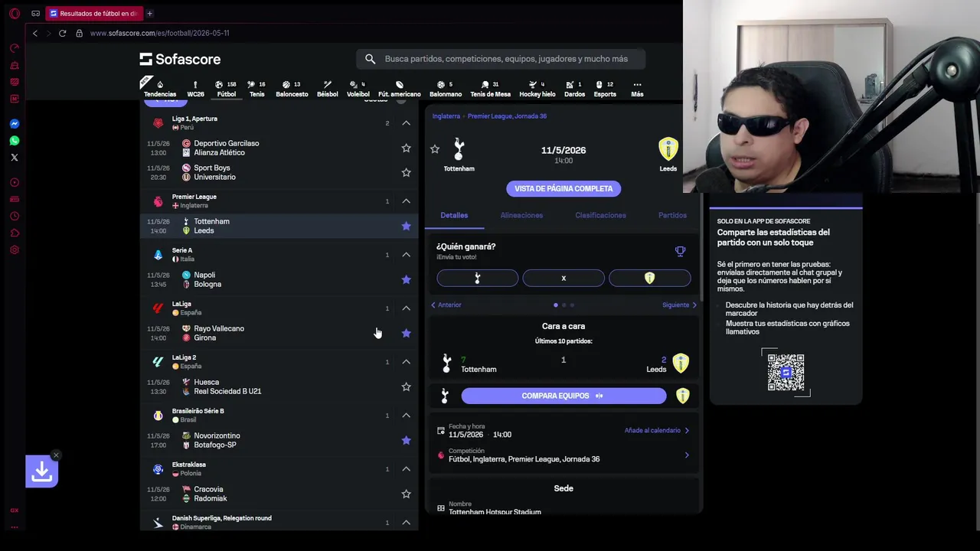Click the search magnifier icon

[x=370, y=59]
